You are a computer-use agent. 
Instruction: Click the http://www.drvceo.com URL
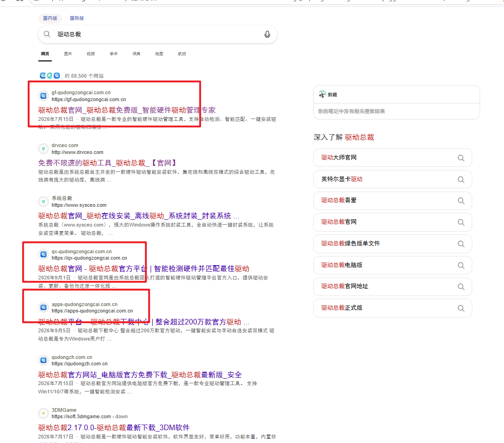77,152
